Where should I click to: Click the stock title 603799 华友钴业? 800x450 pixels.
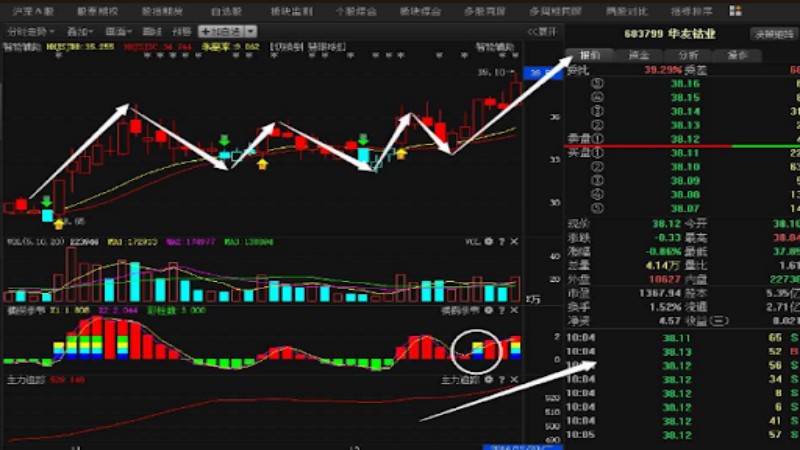point(669,34)
